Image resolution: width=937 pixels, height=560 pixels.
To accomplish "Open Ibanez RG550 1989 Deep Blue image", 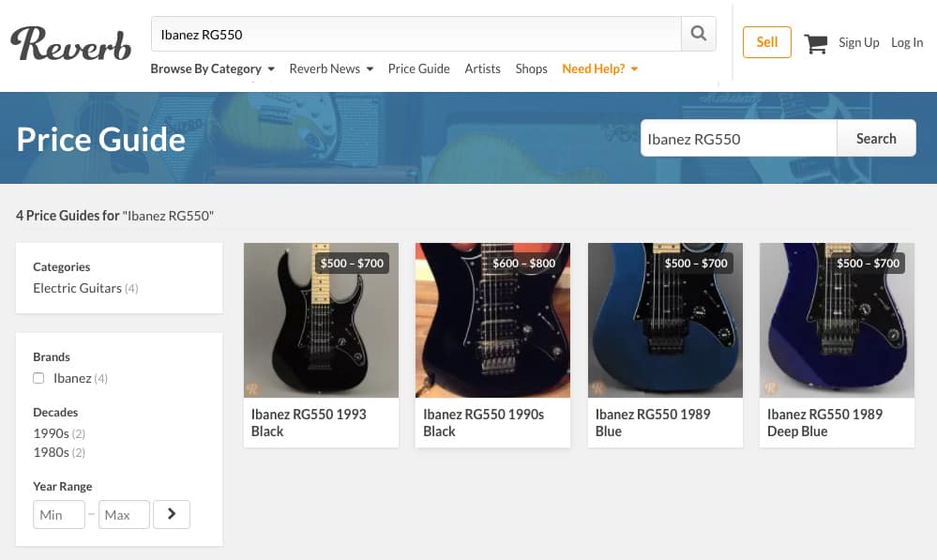I will coord(837,320).
